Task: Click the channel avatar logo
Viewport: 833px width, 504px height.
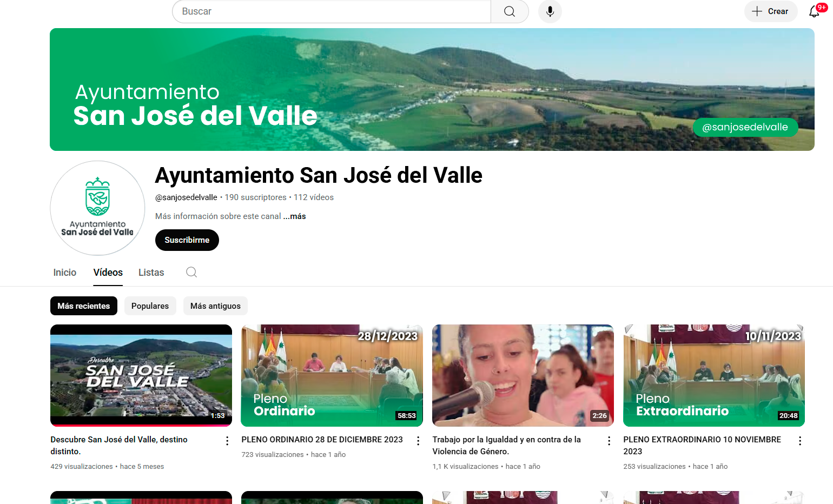Action: [x=97, y=208]
